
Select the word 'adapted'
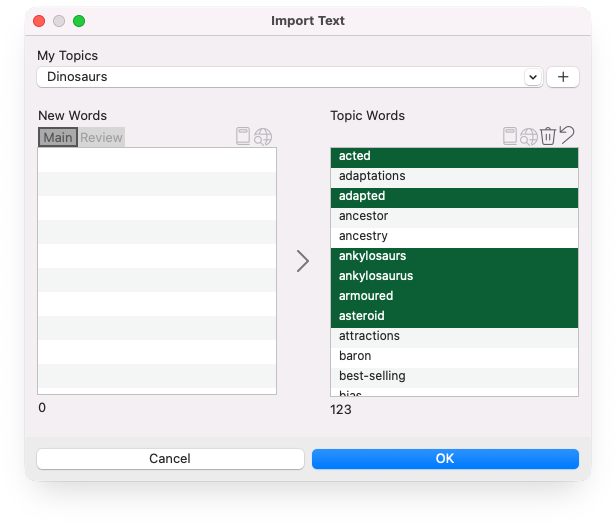454,196
